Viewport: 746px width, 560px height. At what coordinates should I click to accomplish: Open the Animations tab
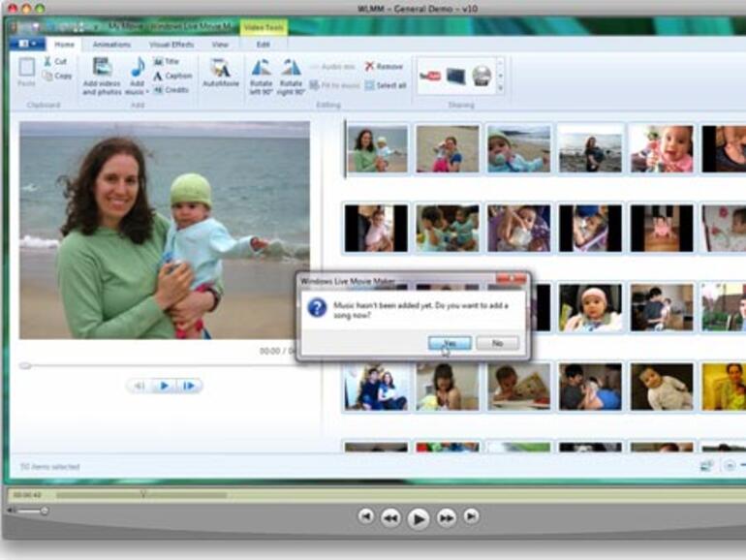(111, 45)
